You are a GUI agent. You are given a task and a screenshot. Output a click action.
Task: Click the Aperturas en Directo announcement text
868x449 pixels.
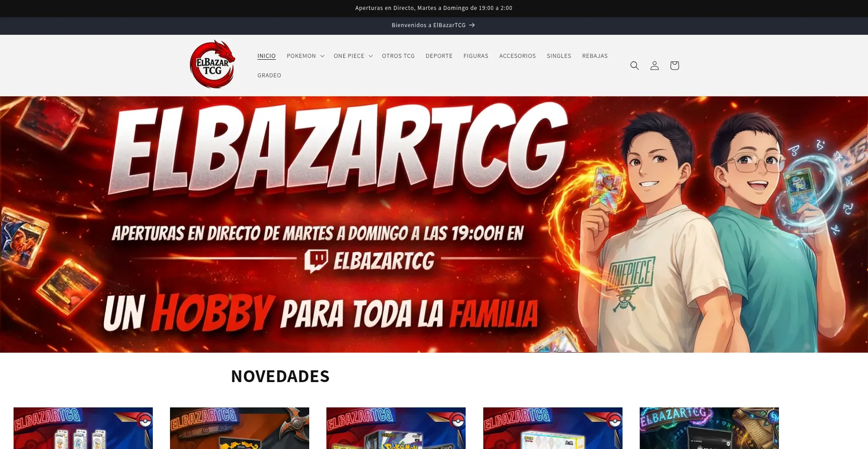tap(434, 8)
